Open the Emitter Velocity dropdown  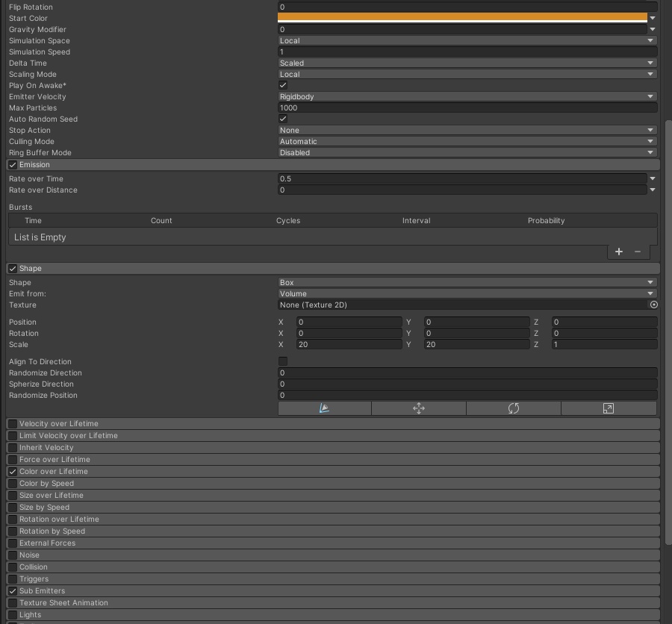pyautogui.click(x=467, y=96)
